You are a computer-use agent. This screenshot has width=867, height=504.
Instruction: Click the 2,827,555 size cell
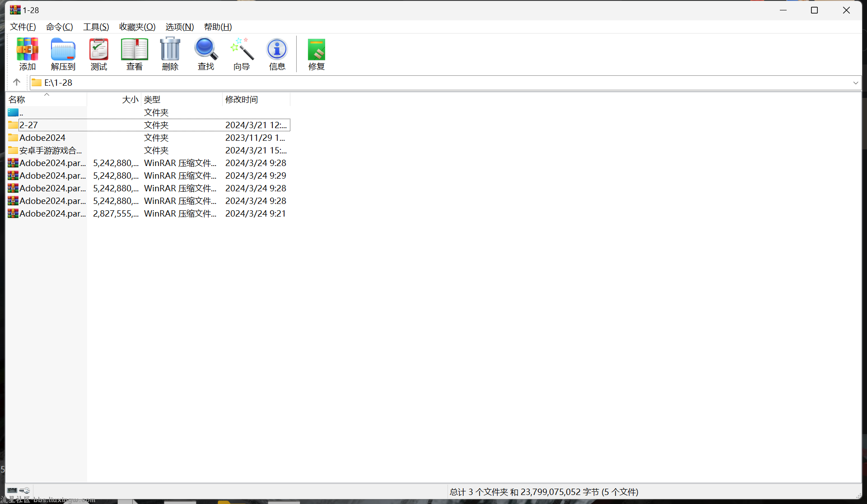[116, 213]
